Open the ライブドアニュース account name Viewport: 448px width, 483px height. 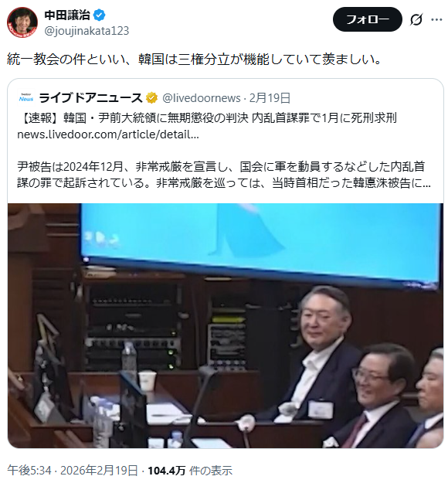coord(90,98)
